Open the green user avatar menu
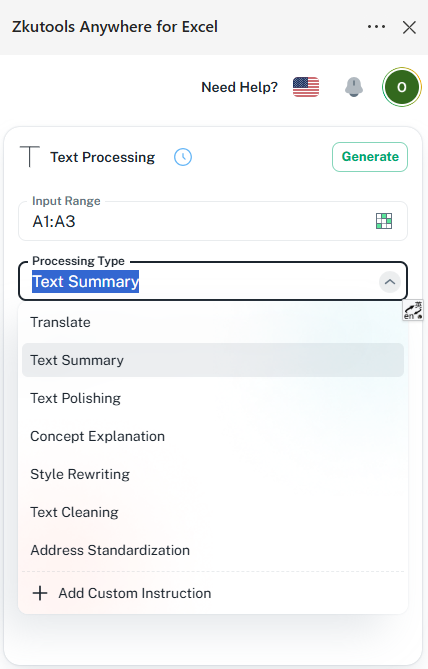428x669 pixels. coord(402,87)
